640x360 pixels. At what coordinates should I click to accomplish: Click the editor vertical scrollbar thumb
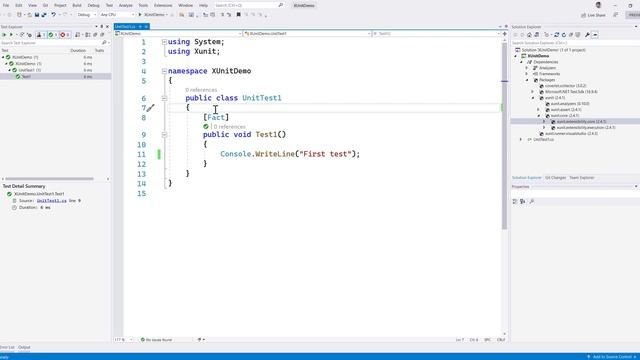(x=504, y=135)
